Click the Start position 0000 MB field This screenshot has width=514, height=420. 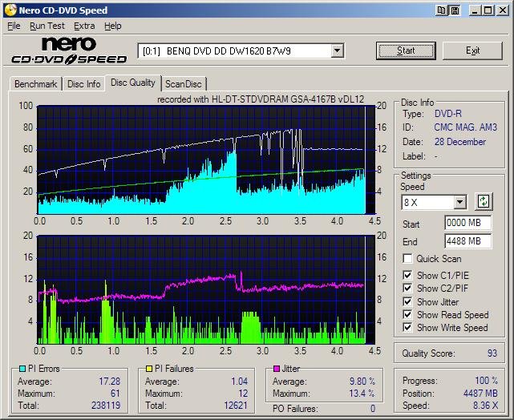pyautogui.click(x=468, y=223)
